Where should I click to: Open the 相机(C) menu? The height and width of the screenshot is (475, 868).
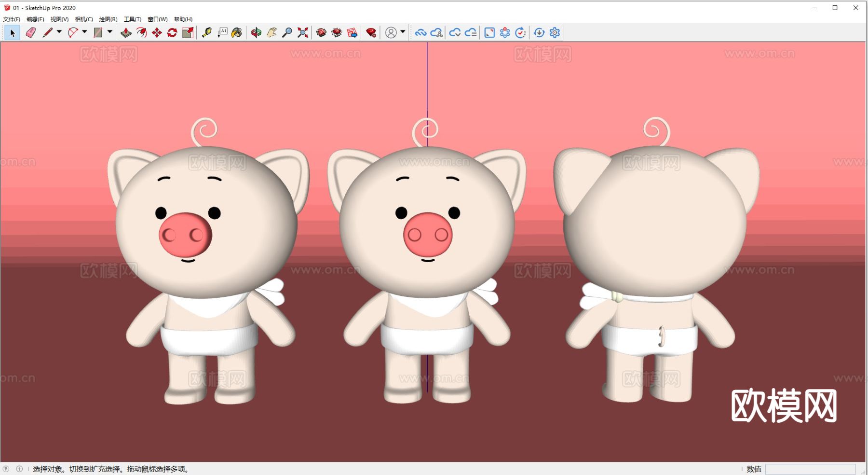click(x=84, y=19)
